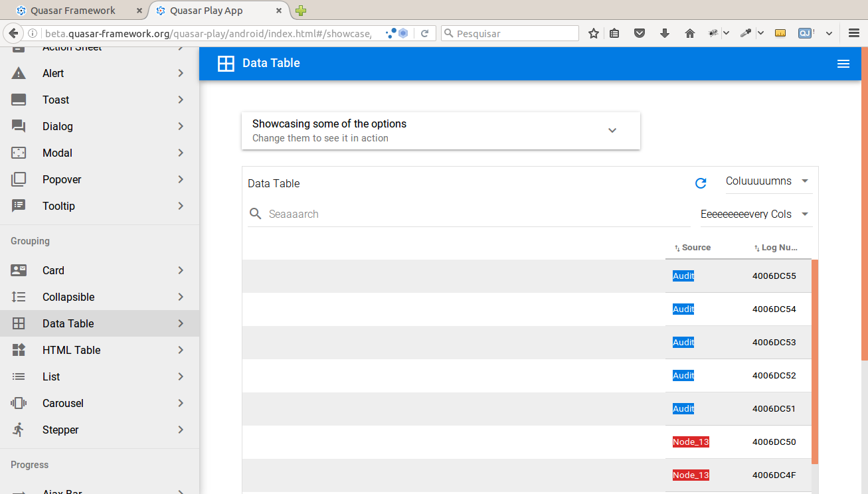Sort table by Source column header
868x494 pixels.
[x=693, y=248]
